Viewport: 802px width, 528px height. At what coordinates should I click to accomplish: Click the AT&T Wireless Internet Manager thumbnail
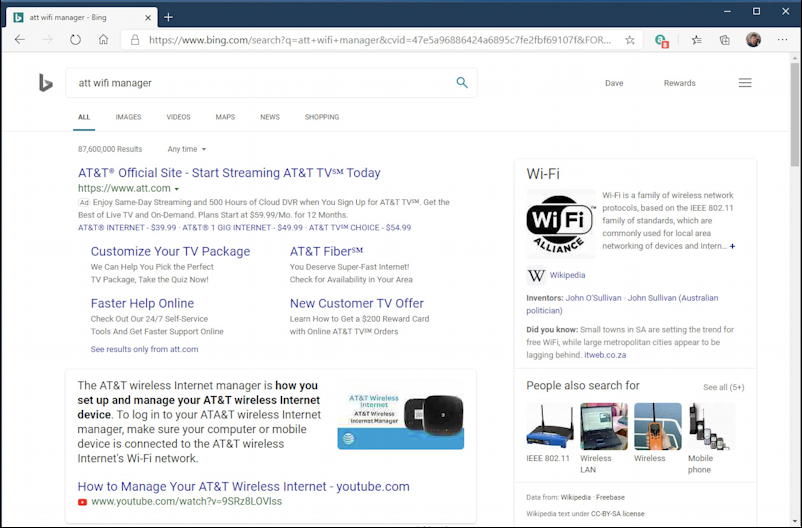click(x=400, y=422)
